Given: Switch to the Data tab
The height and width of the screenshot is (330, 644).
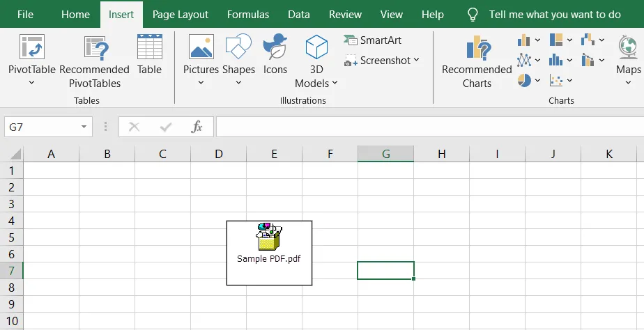Looking at the screenshot, I should tap(299, 15).
